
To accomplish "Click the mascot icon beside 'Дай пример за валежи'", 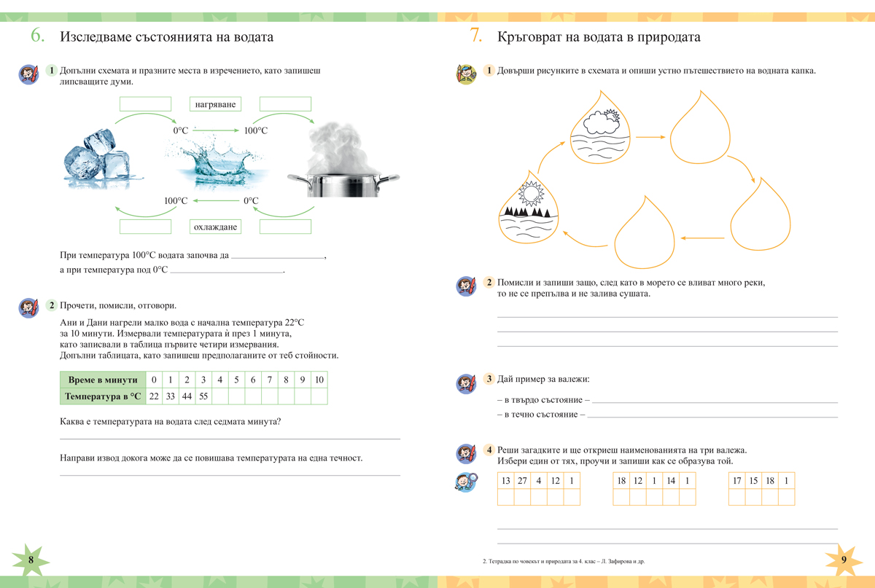I will pos(467,380).
